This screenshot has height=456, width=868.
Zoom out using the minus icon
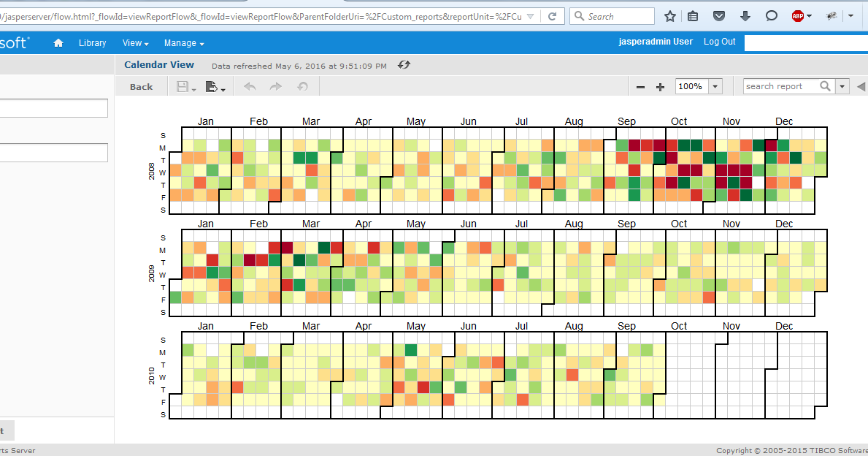tap(640, 85)
